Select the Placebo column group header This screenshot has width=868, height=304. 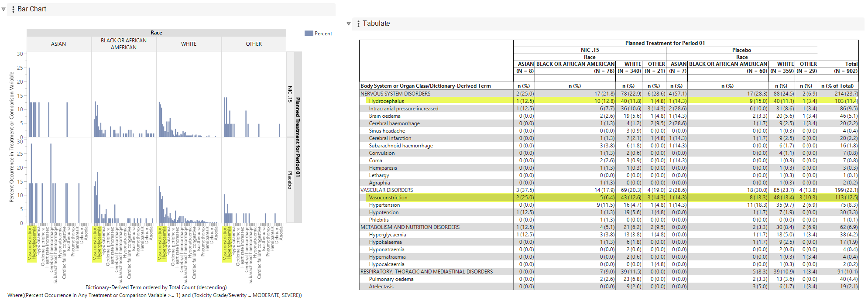[x=742, y=50]
